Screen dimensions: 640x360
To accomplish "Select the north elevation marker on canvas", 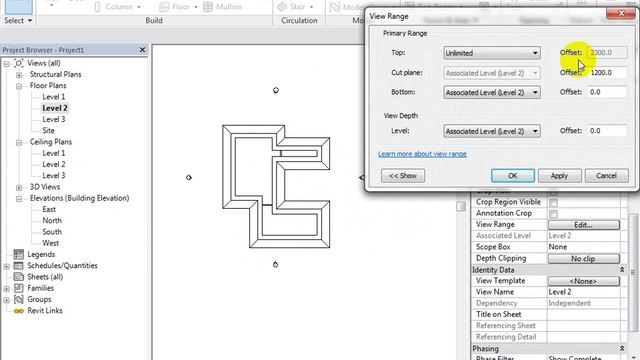I will (x=276, y=90).
